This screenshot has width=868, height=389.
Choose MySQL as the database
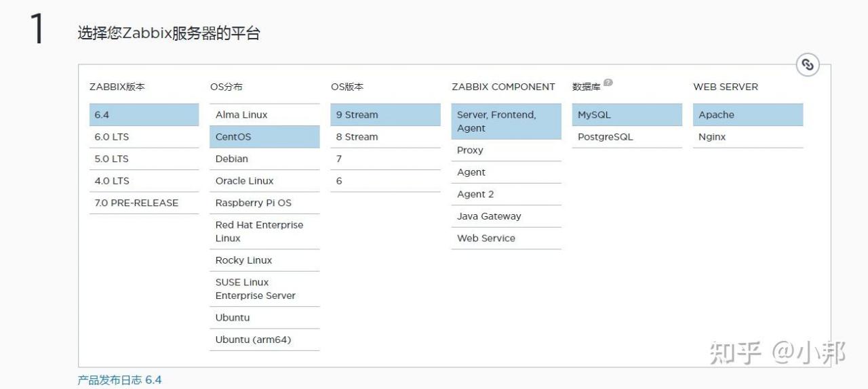pyautogui.click(x=627, y=115)
